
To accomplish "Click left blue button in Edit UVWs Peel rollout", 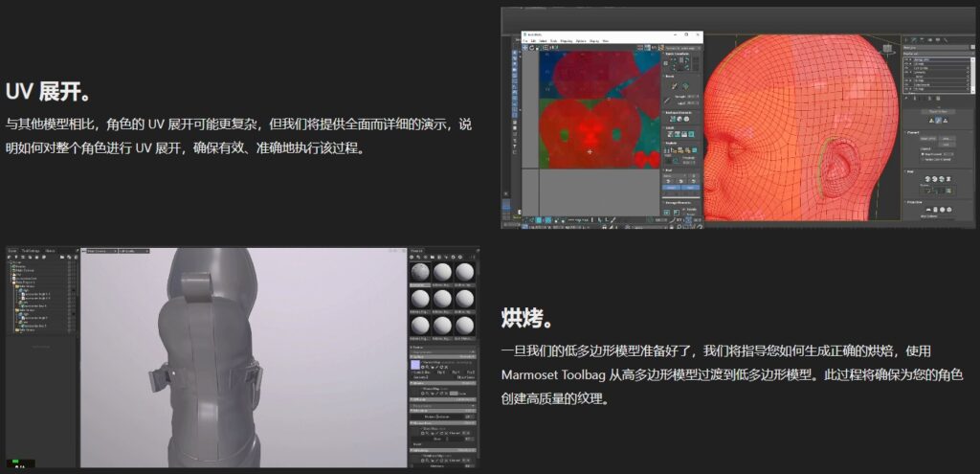I will coord(671,188).
